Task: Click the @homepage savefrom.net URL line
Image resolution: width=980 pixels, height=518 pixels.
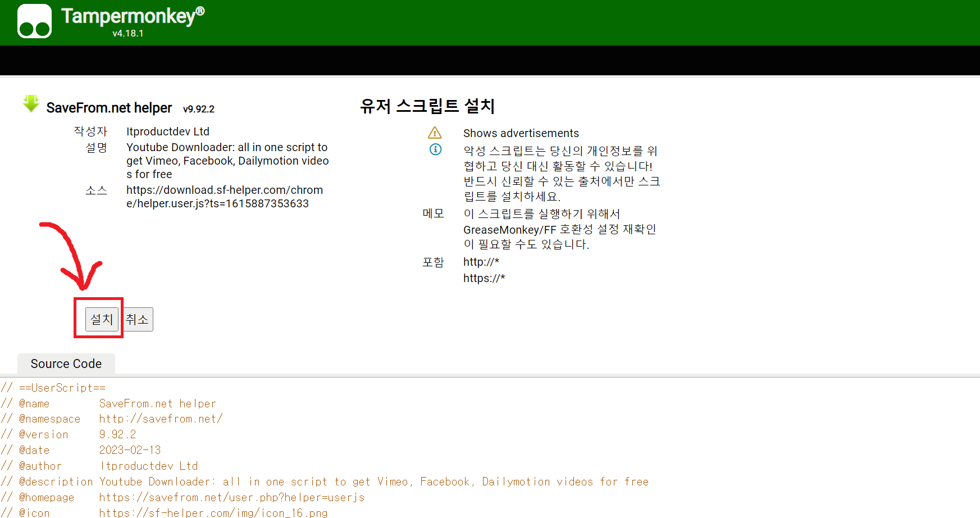Action: (183, 497)
